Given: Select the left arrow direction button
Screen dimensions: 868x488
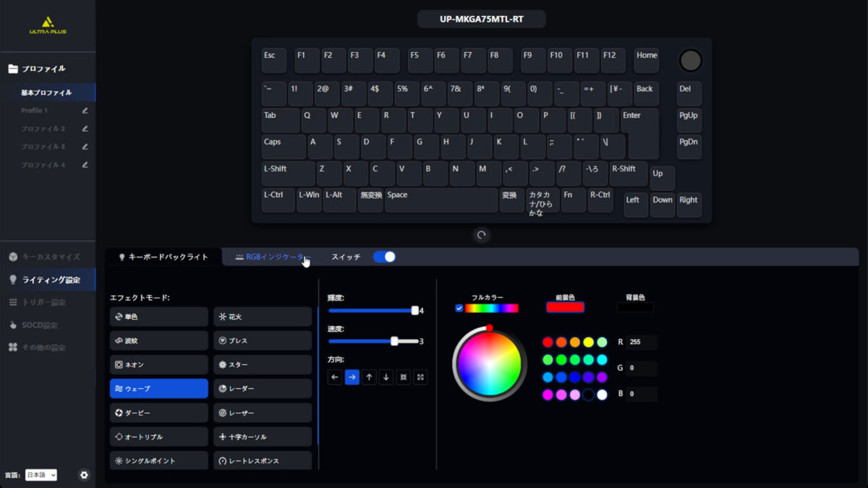Looking at the screenshot, I should 334,377.
